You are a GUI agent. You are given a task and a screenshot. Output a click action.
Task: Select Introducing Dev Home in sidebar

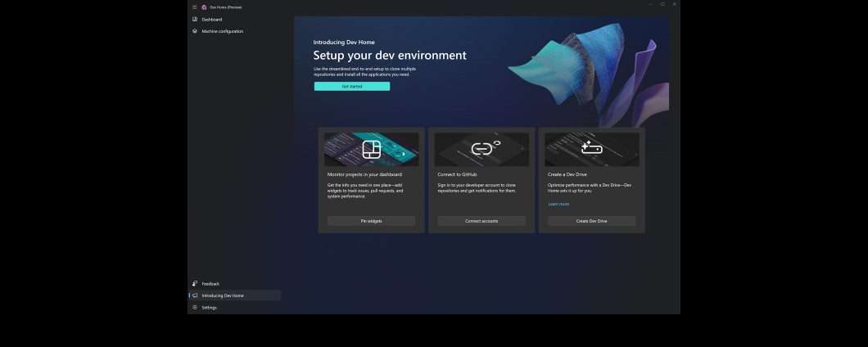[235, 295]
